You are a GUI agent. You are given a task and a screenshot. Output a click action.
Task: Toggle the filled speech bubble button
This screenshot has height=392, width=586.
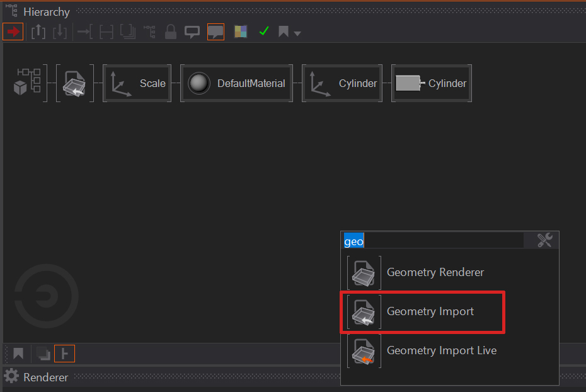pyautogui.click(x=216, y=32)
